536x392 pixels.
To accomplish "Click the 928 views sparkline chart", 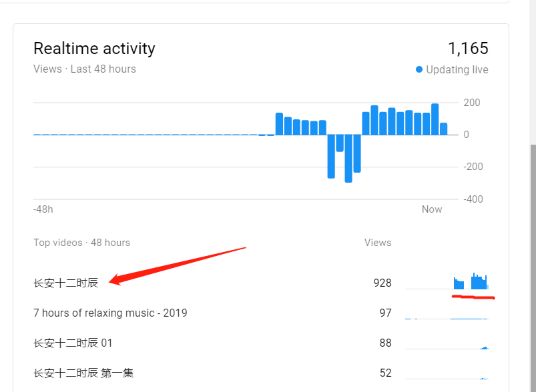I will click(447, 281).
